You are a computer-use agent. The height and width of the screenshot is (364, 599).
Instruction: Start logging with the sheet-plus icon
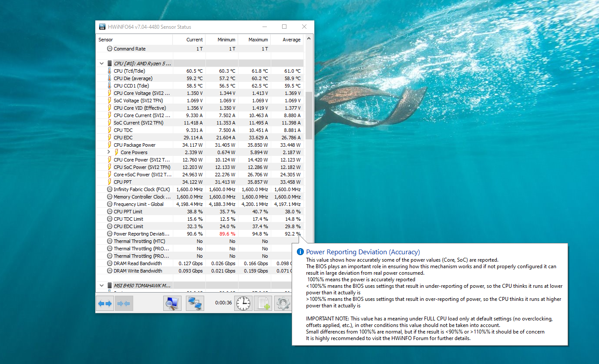click(263, 303)
